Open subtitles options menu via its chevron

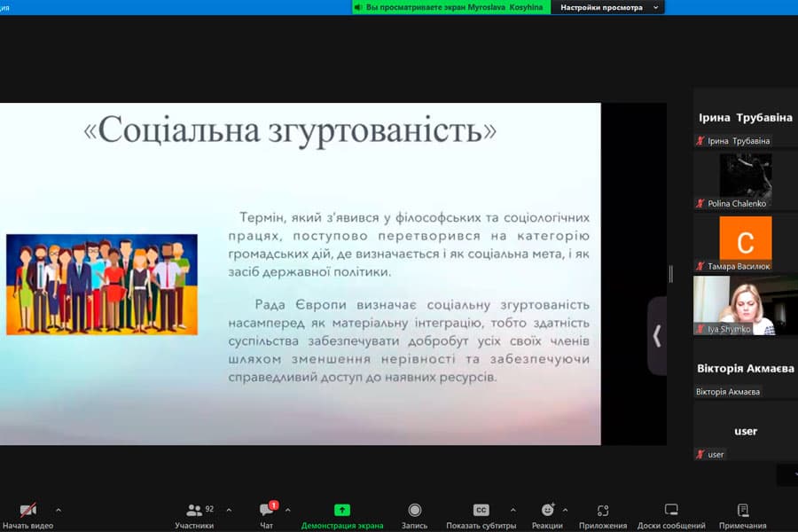click(x=512, y=510)
